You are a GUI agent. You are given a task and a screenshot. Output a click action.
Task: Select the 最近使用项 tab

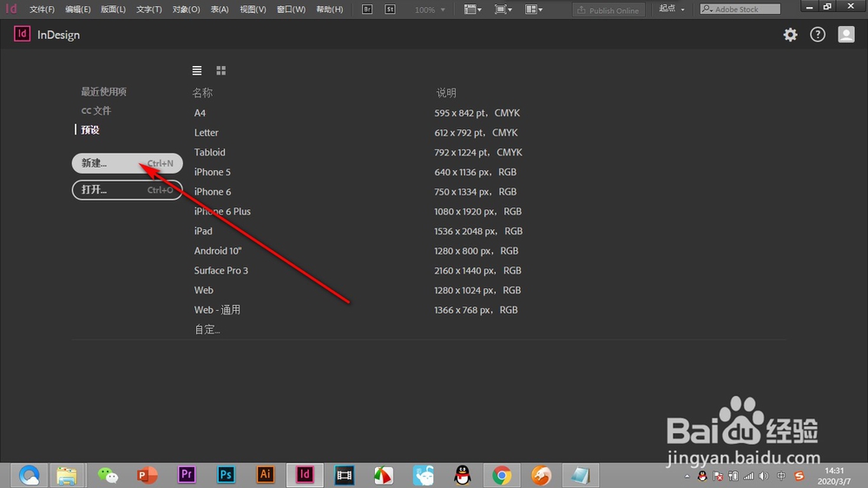pyautogui.click(x=103, y=91)
